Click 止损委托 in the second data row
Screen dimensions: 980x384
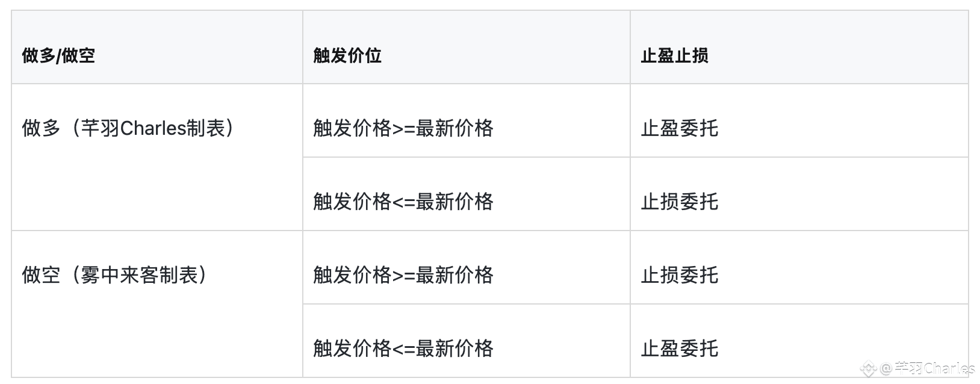[680, 202]
